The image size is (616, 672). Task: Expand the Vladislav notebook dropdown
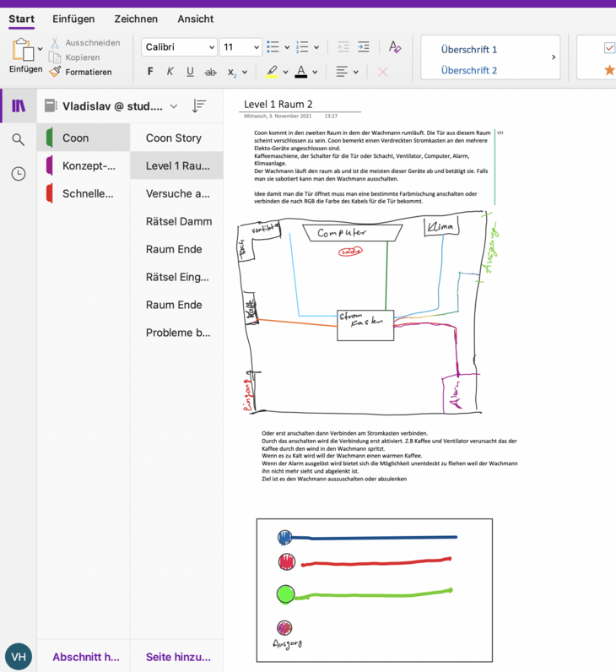pos(174,106)
